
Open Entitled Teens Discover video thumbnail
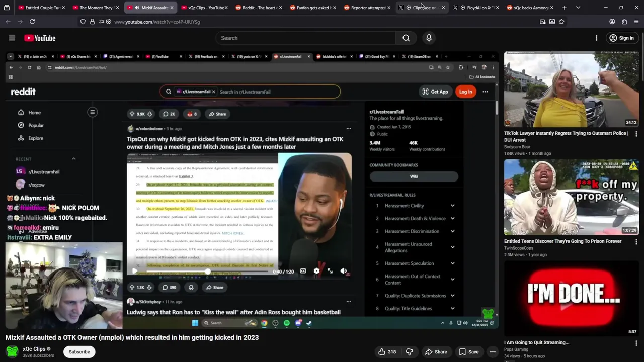(x=572, y=197)
